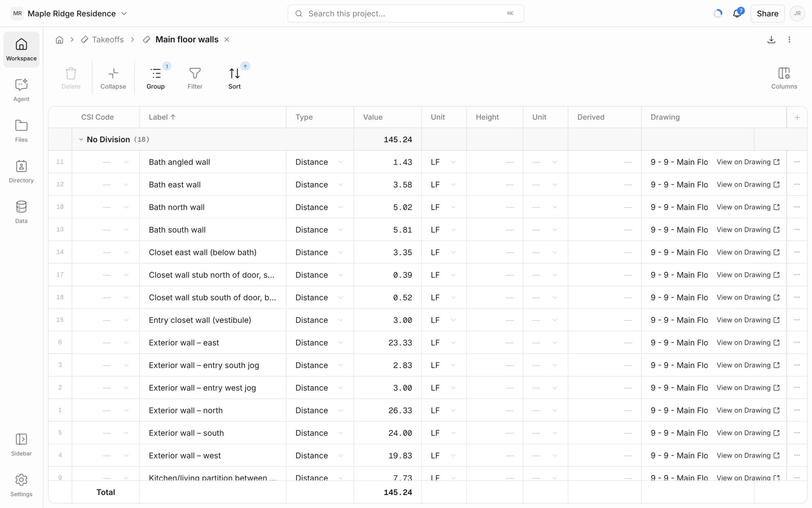Image resolution: width=812 pixels, height=508 pixels.
Task: Add a new column with plus
Action: pos(797,117)
